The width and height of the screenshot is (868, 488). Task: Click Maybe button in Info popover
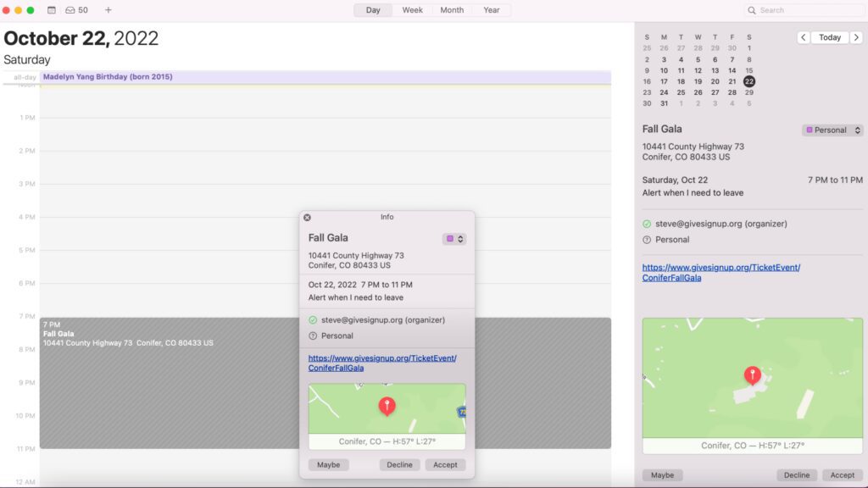coord(328,465)
